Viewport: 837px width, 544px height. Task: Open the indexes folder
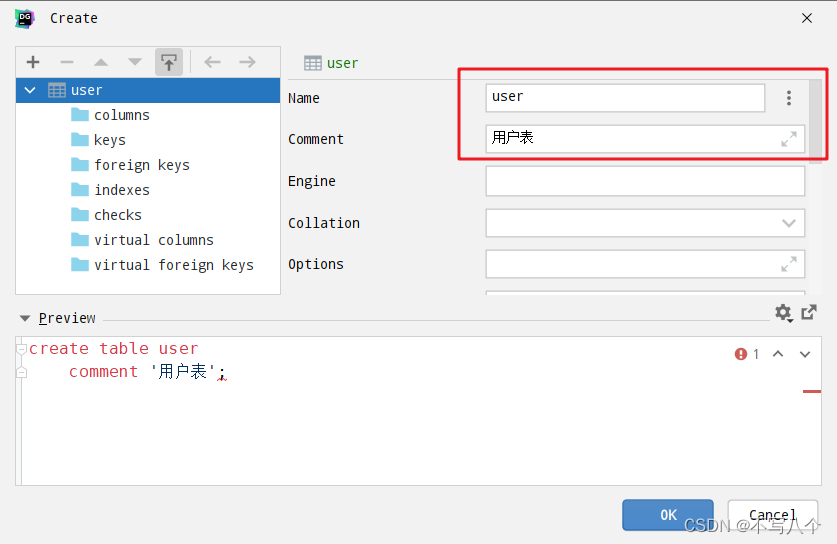(122, 190)
